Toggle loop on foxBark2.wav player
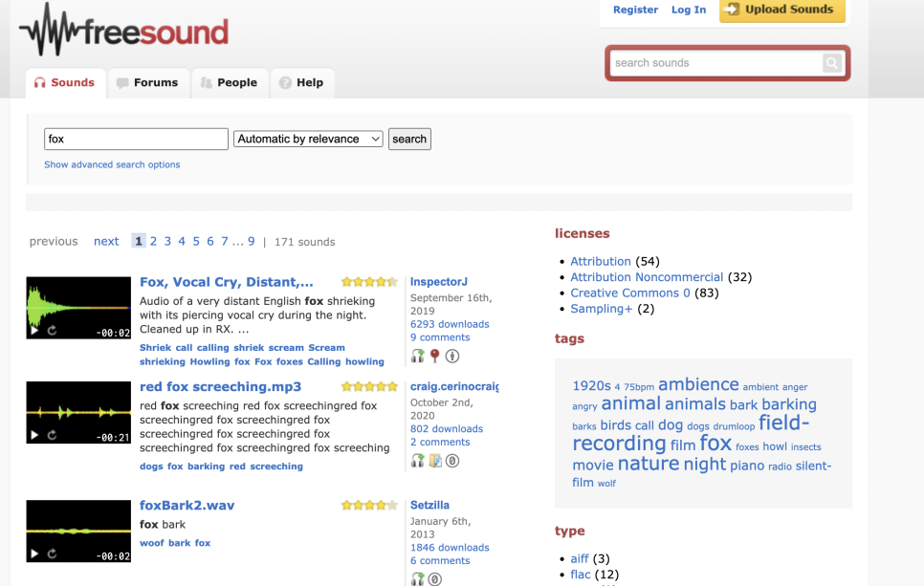 pyautogui.click(x=52, y=553)
